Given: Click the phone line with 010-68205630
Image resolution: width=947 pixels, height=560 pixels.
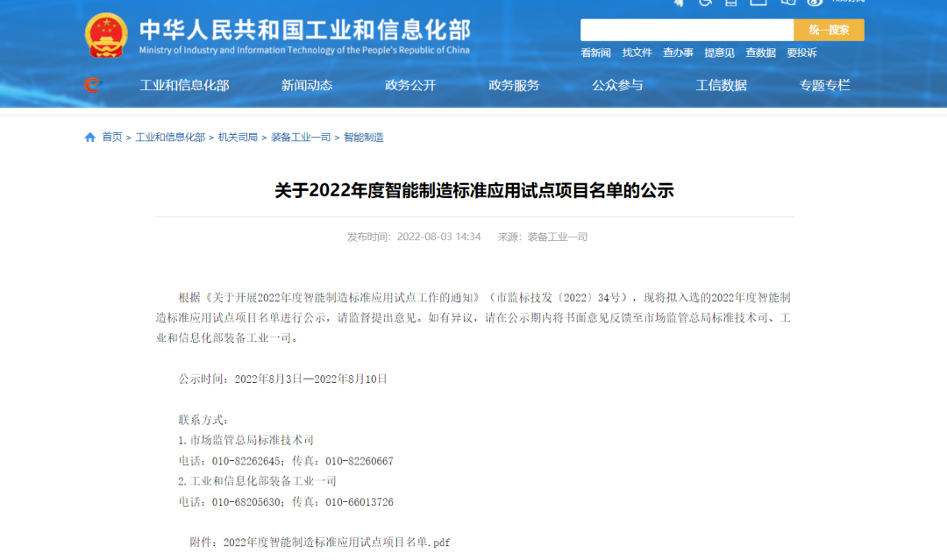Looking at the screenshot, I should click(x=286, y=502).
